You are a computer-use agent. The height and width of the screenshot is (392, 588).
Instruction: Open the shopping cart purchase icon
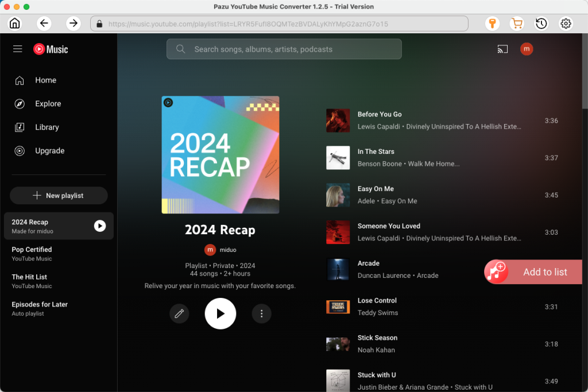pyautogui.click(x=517, y=24)
